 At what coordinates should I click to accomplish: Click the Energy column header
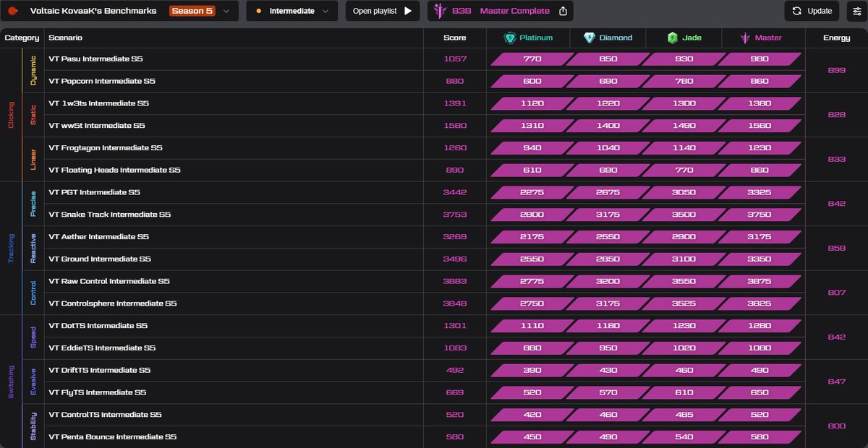tap(836, 38)
